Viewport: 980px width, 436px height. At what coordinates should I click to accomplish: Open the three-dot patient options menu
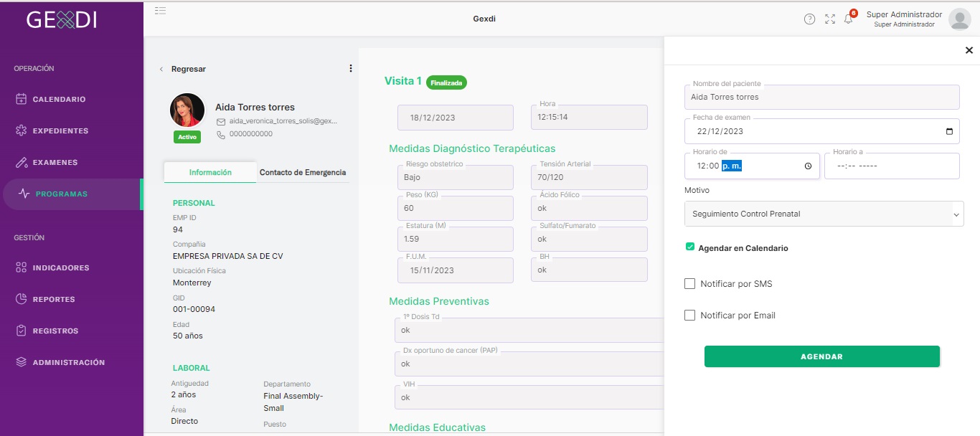pos(351,69)
